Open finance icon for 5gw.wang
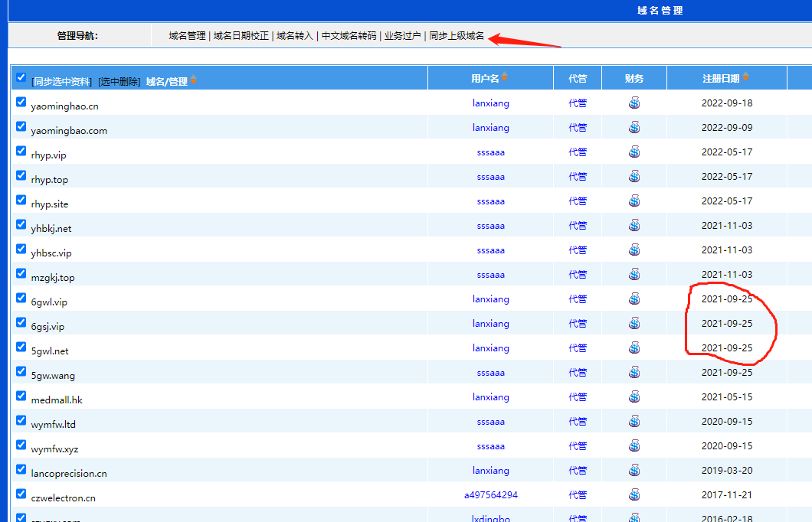 (634, 372)
